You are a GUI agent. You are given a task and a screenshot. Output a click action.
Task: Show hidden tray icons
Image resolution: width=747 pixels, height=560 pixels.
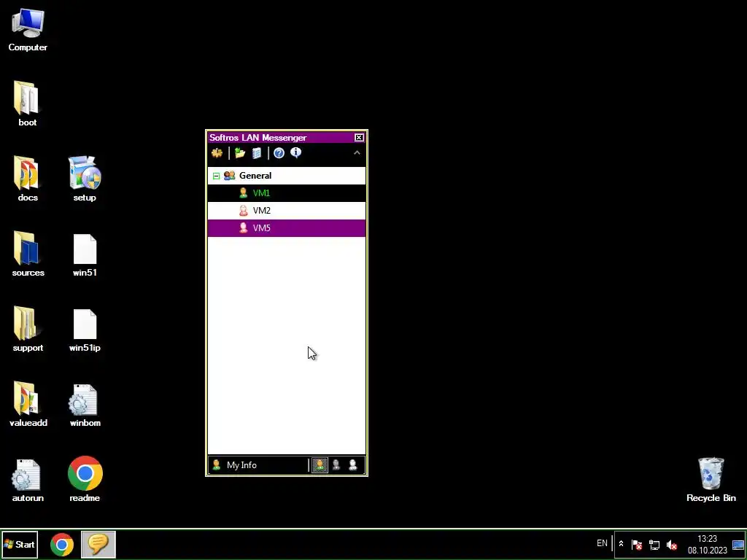click(621, 544)
